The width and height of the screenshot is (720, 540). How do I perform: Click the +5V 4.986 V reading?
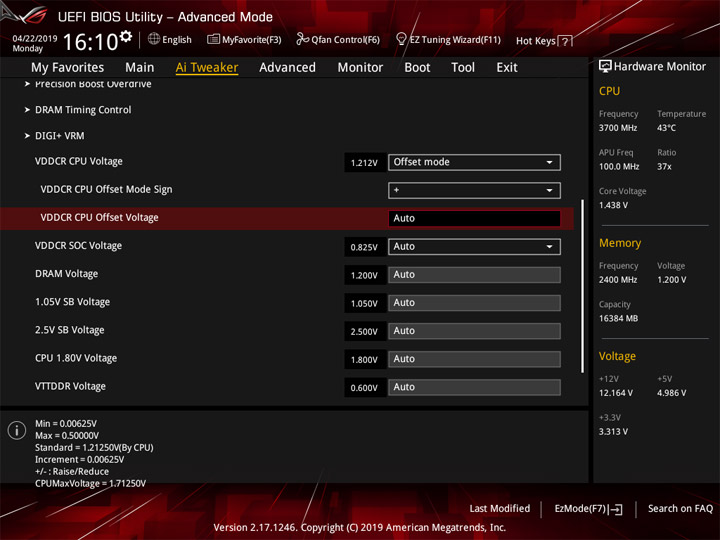coord(672,393)
